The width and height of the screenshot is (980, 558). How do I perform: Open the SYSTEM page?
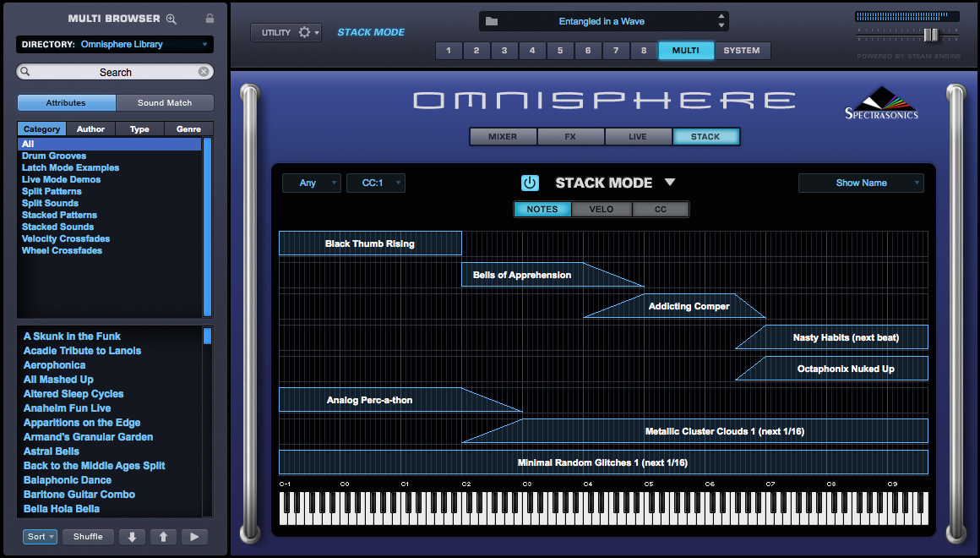point(742,51)
